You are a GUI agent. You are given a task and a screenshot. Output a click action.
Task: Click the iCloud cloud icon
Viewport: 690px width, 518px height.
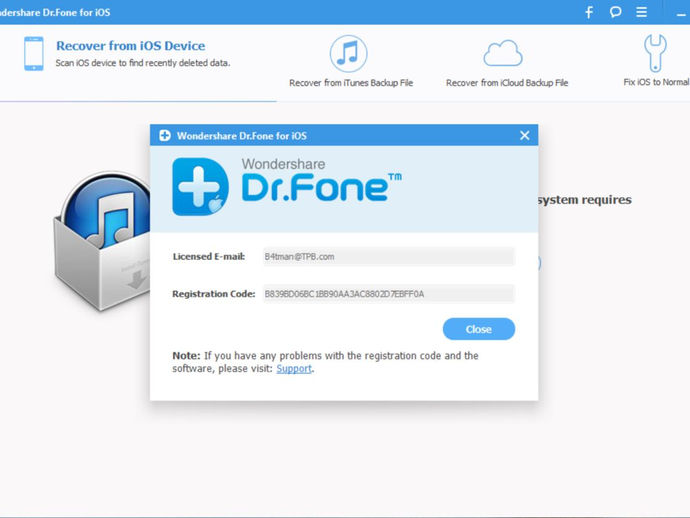tap(503, 53)
